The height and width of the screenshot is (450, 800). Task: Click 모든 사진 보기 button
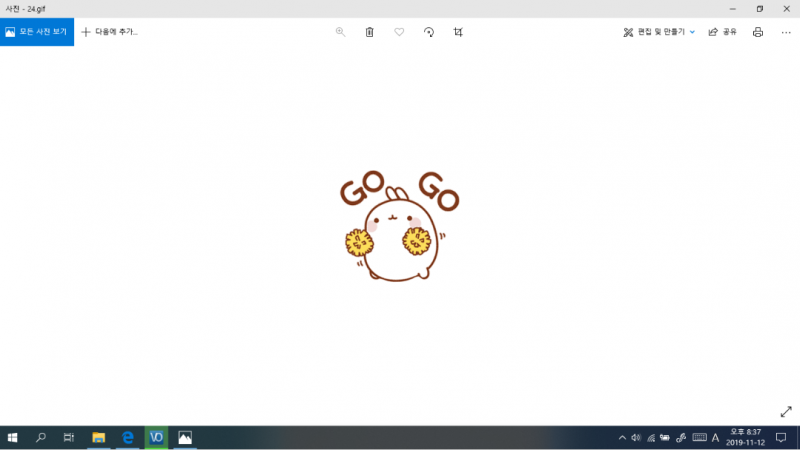[37, 32]
